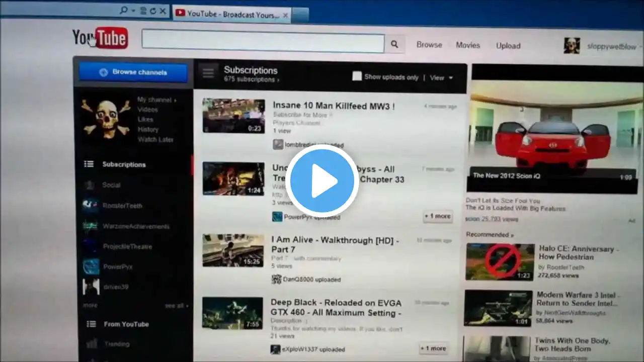644x362 pixels.
Task: Open the see all subscriptions link
Action: [x=176, y=306]
